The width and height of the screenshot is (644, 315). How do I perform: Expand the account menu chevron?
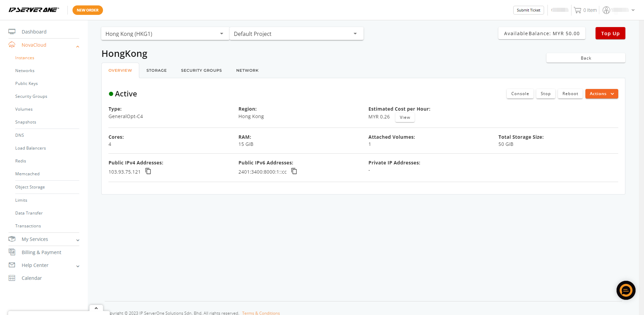633,10
